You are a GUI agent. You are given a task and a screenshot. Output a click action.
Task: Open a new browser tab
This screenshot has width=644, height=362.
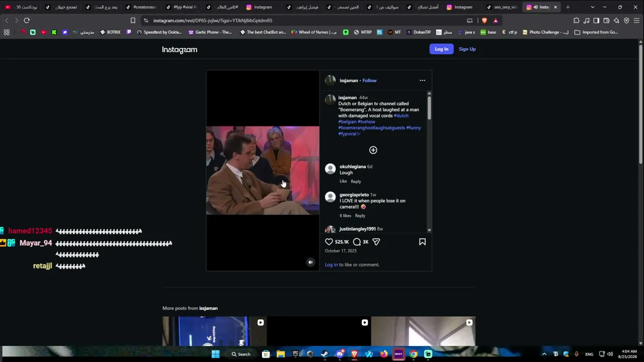click(x=568, y=7)
